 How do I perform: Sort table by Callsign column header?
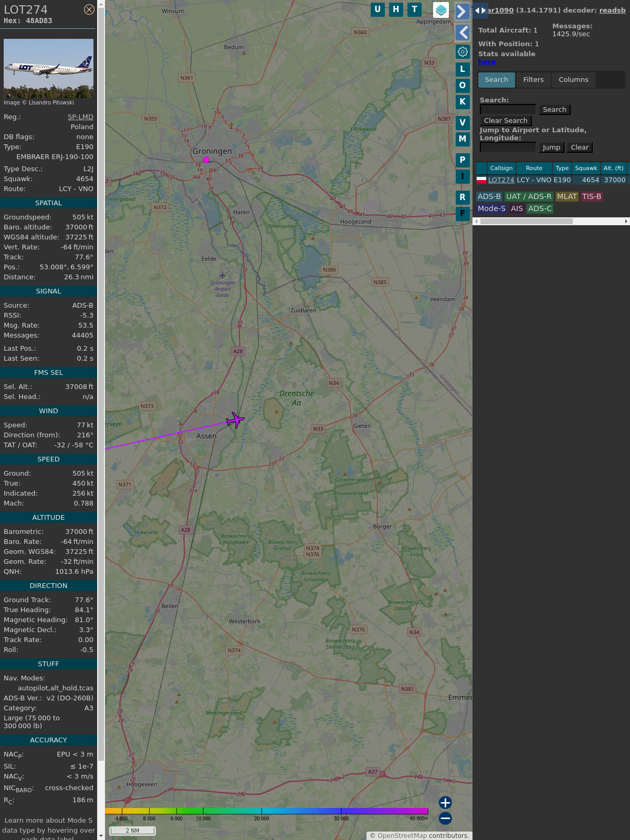click(501, 168)
